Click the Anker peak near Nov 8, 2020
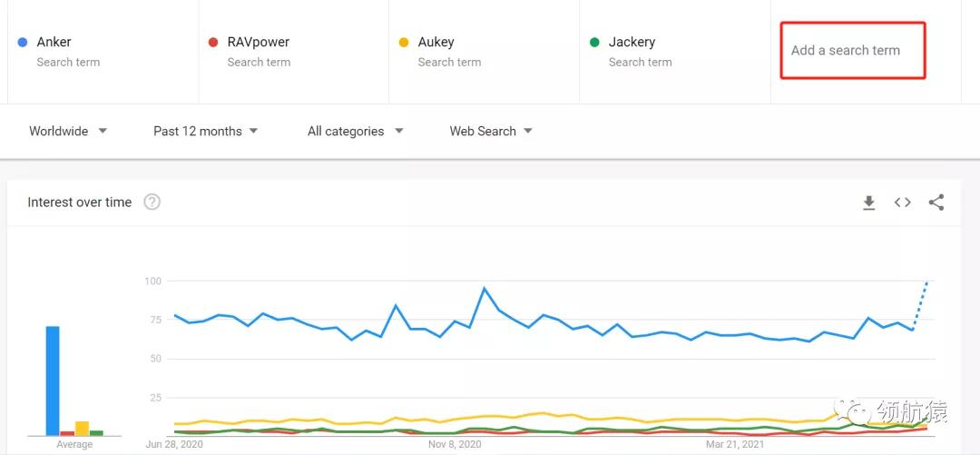The width and height of the screenshot is (980, 455). tap(485, 289)
